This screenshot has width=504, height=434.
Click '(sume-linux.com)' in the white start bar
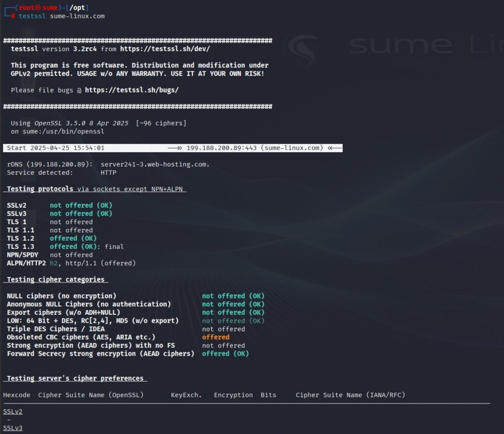tap(292, 148)
